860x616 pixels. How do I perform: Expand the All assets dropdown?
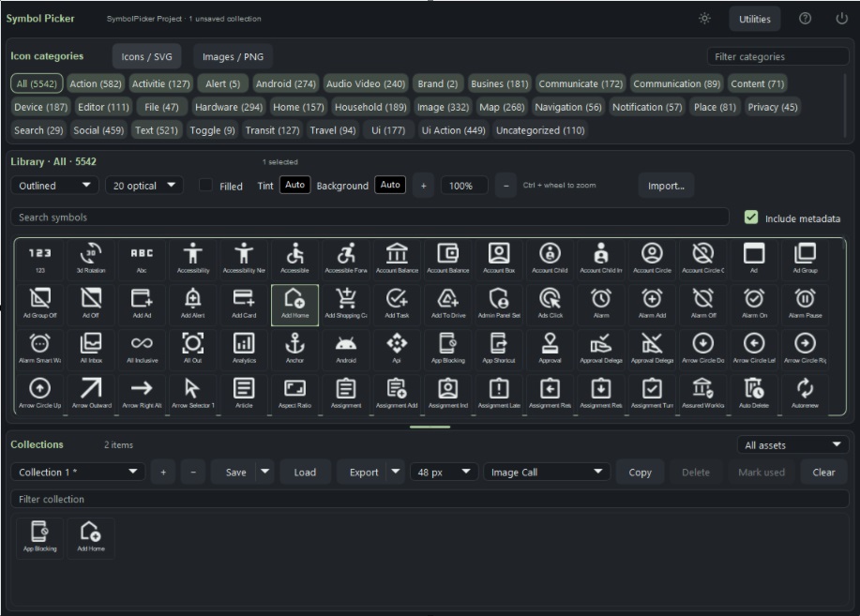792,444
